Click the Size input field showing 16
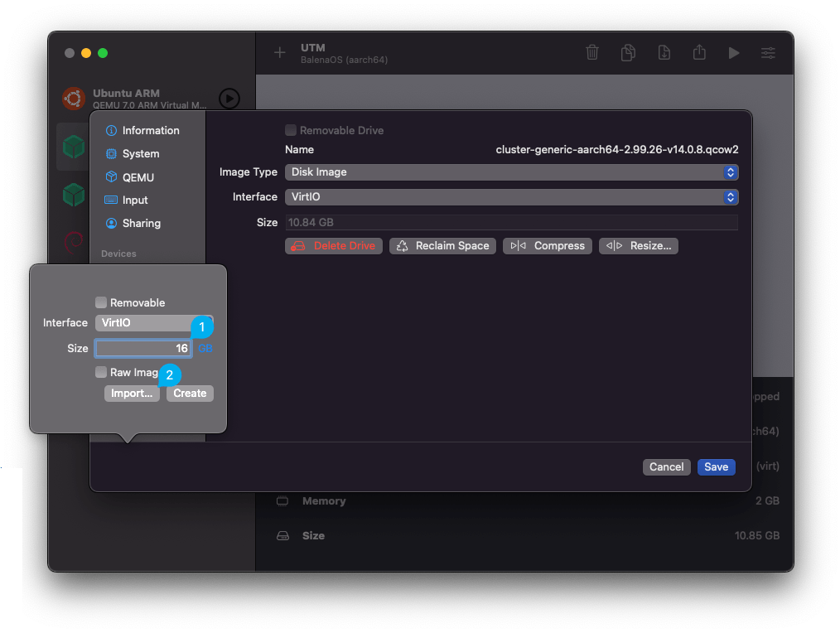The width and height of the screenshot is (840, 633). (143, 349)
